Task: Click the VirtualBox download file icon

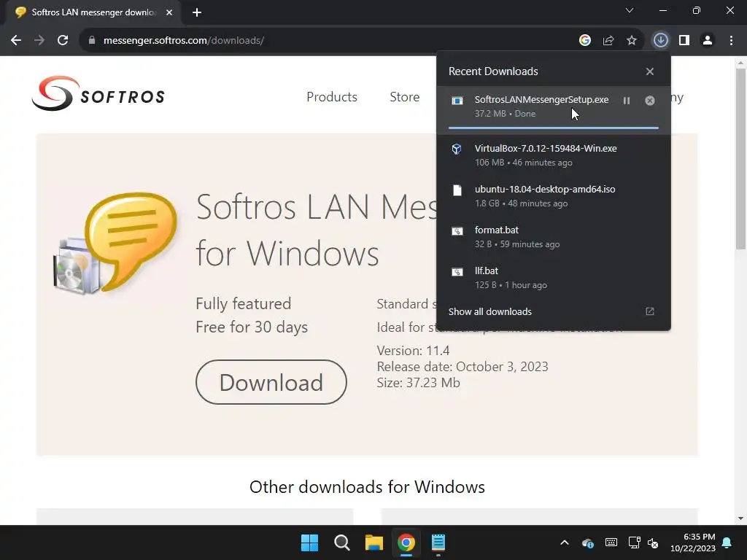Action: 457,149
